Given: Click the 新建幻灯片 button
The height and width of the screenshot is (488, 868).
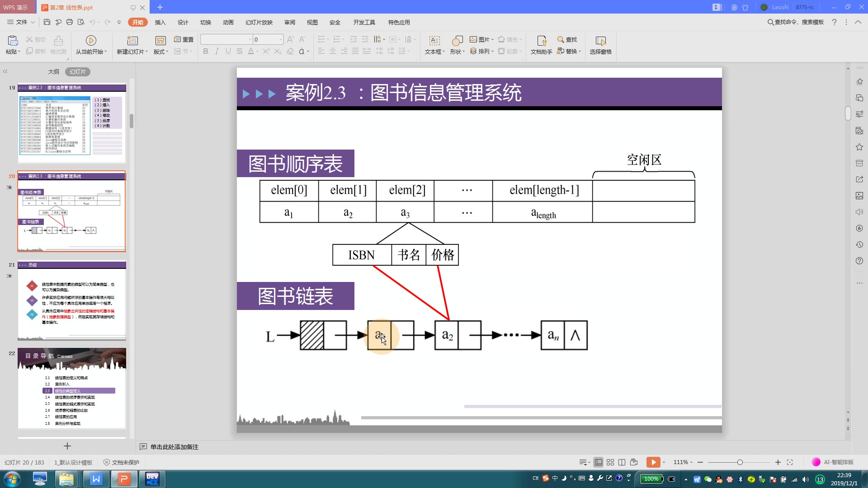Looking at the screenshot, I should tap(131, 45).
